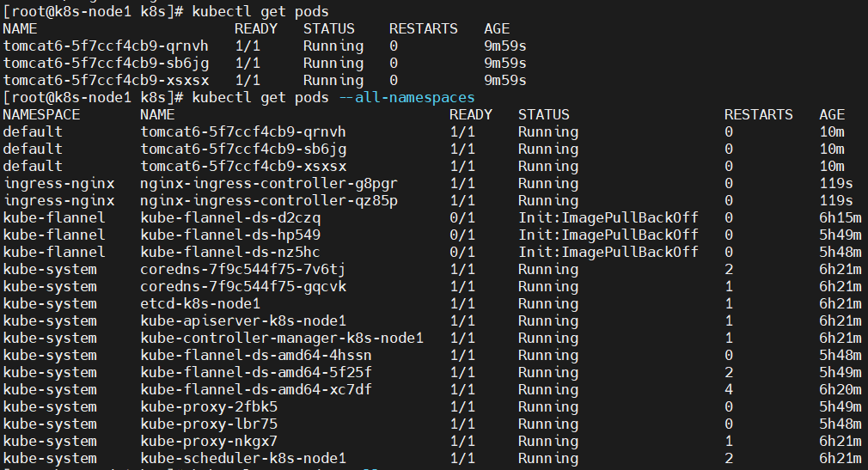Click kube-flannel-ds-d2czq pod name

230,217
